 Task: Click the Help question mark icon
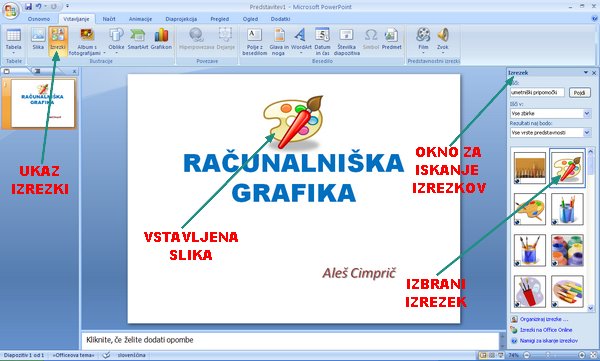tap(595, 19)
